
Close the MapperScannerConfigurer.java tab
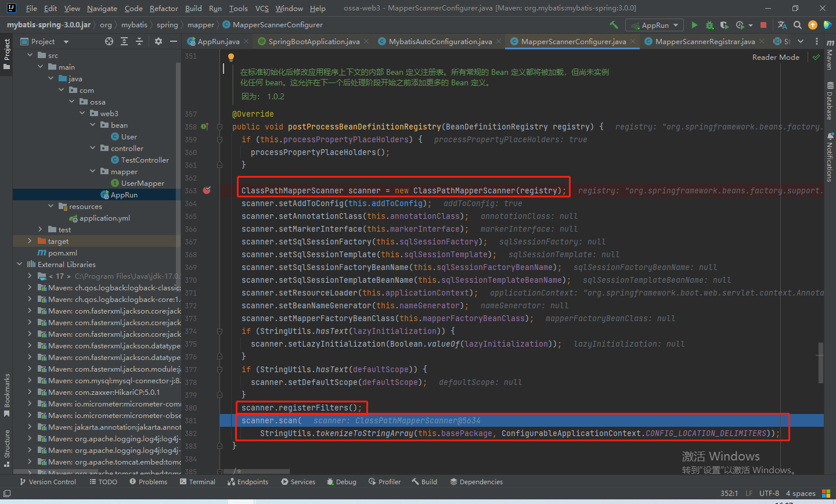click(x=633, y=41)
